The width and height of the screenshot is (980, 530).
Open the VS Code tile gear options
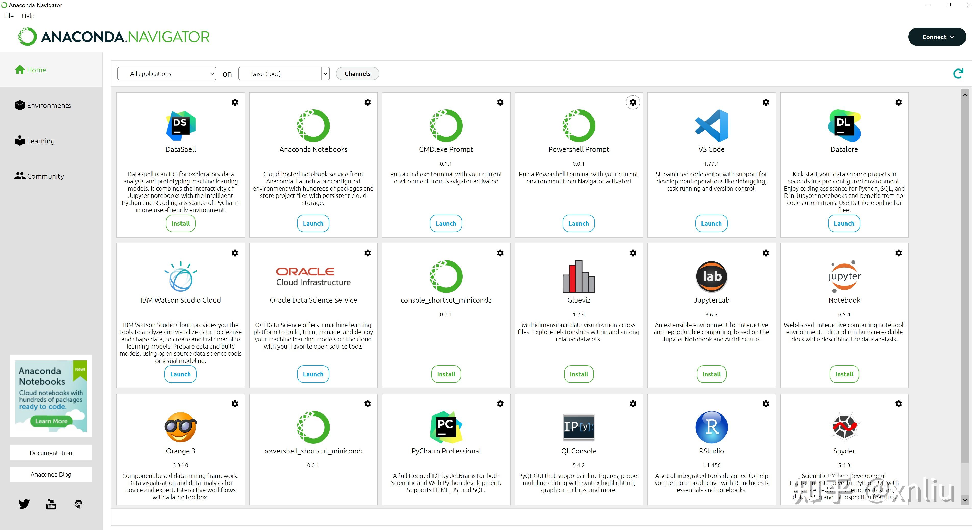coord(765,102)
